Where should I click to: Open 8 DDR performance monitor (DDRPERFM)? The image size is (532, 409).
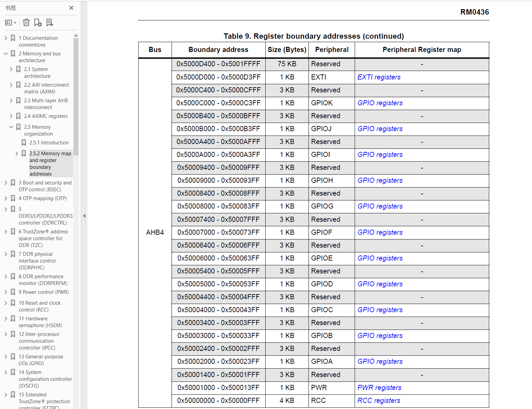point(43,280)
